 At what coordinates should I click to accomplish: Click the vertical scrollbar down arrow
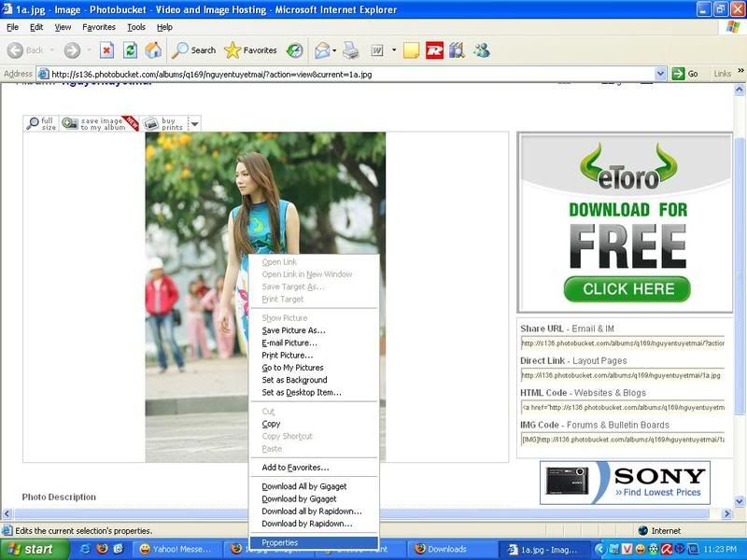(740, 501)
